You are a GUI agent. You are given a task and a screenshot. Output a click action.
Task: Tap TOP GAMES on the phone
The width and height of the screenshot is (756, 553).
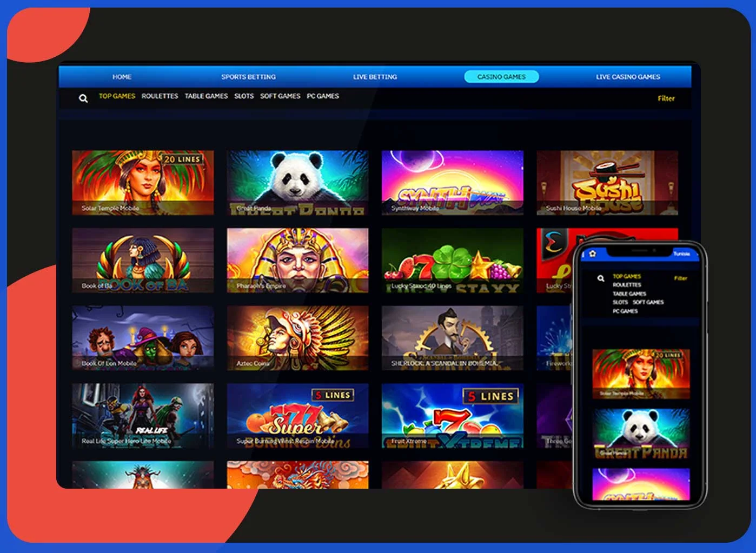(x=627, y=276)
